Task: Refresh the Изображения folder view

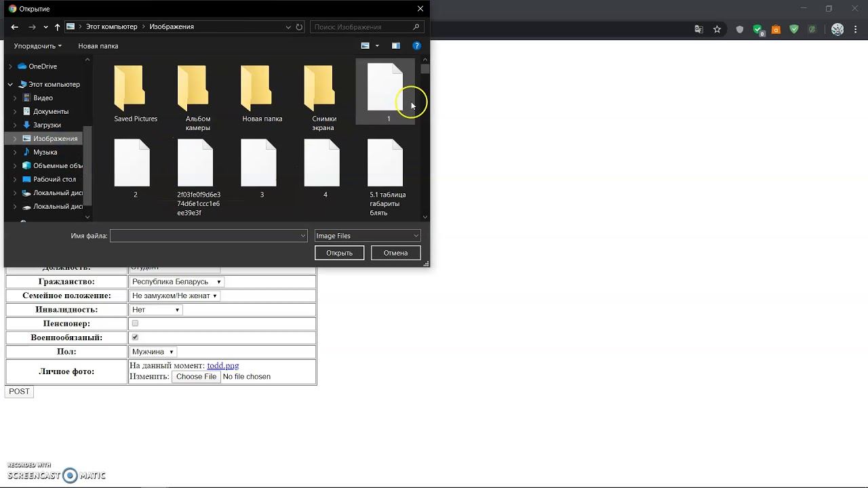Action: coord(299,27)
